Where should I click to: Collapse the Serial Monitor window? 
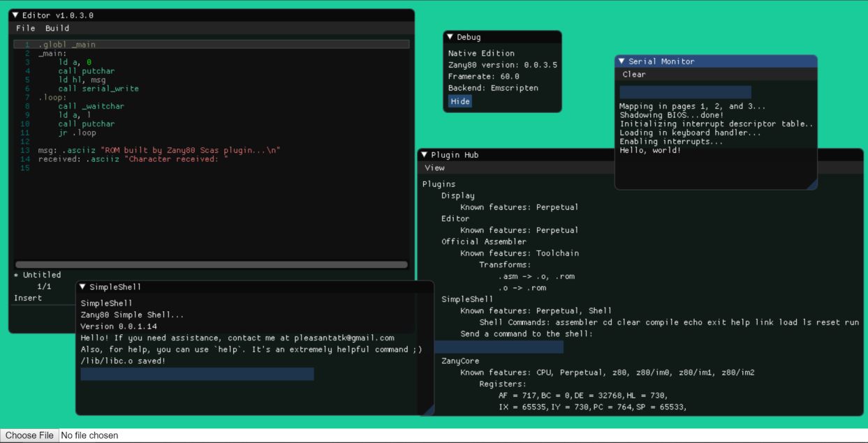[621, 61]
